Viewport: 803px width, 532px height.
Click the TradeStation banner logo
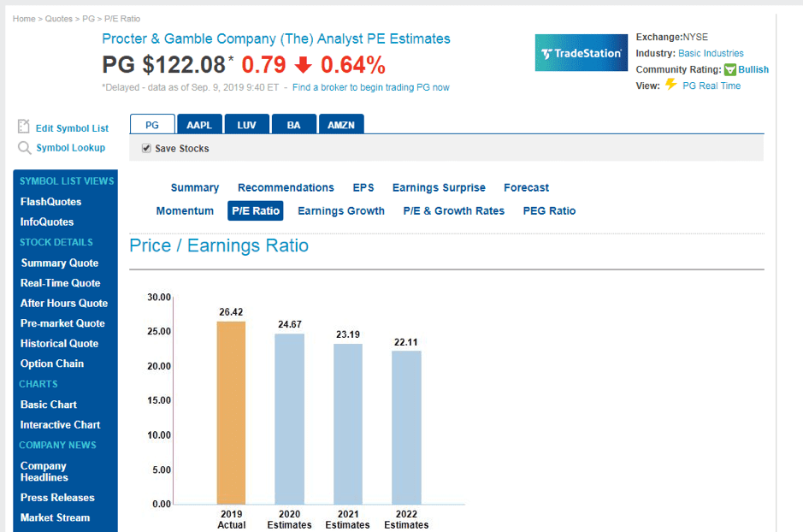coord(582,53)
